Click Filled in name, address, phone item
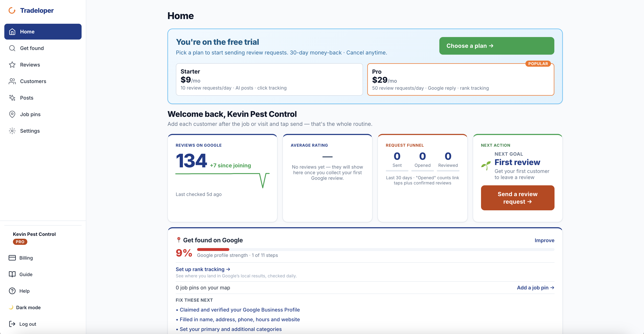644x334 pixels. point(240,319)
